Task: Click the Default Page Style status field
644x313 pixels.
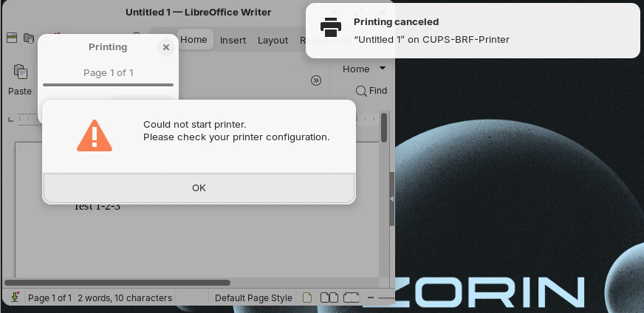Action: pyautogui.click(x=253, y=297)
